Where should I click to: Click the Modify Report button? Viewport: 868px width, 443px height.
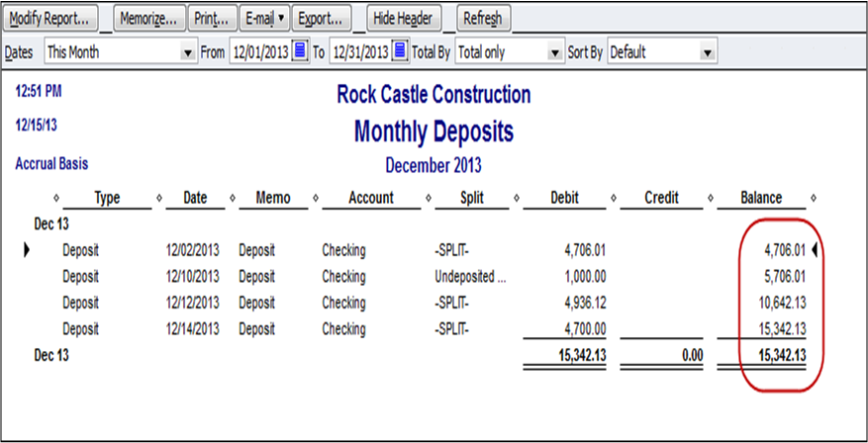point(49,19)
